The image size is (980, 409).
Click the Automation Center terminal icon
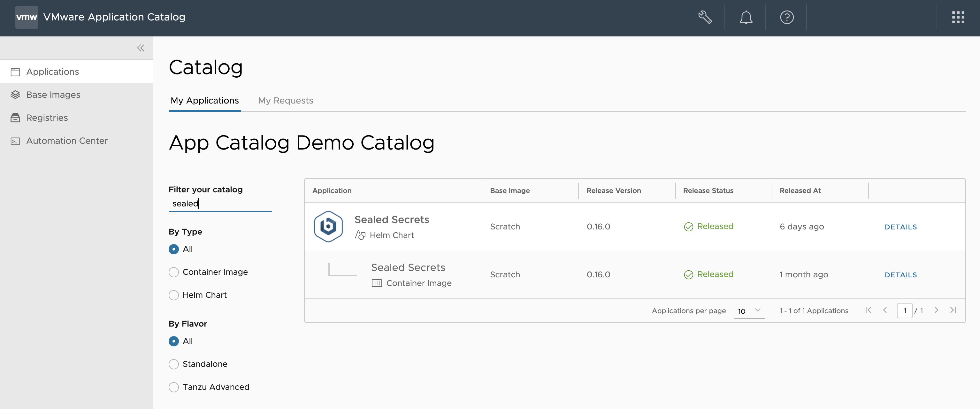[x=15, y=141]
